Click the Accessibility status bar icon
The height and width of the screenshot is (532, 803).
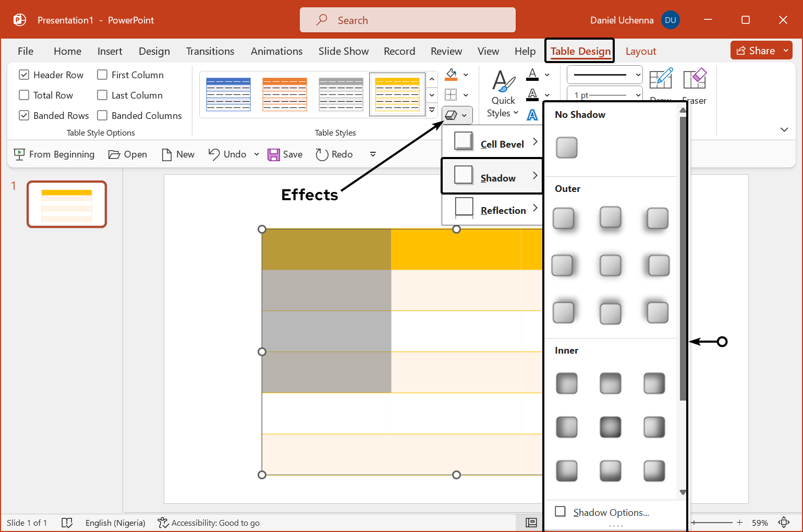163,523
